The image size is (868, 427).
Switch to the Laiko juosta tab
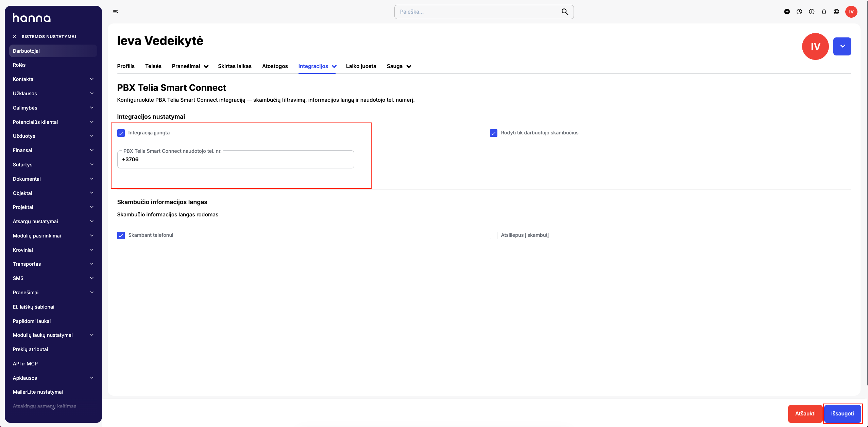361,66
